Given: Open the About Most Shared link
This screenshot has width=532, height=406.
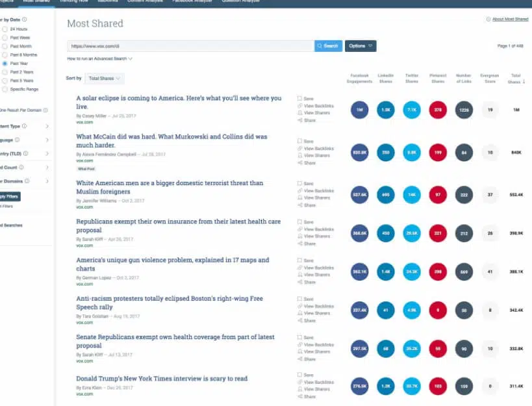Looking at the screenshot, I should click(510, 19).
